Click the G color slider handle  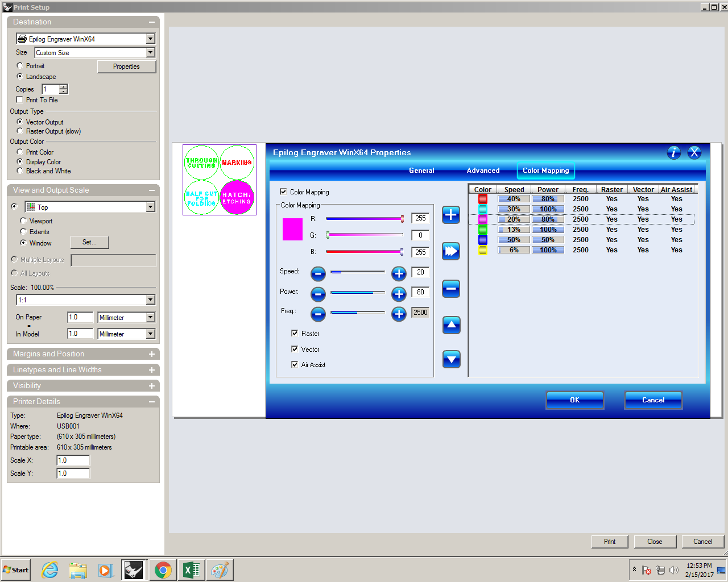click(328, 235)
